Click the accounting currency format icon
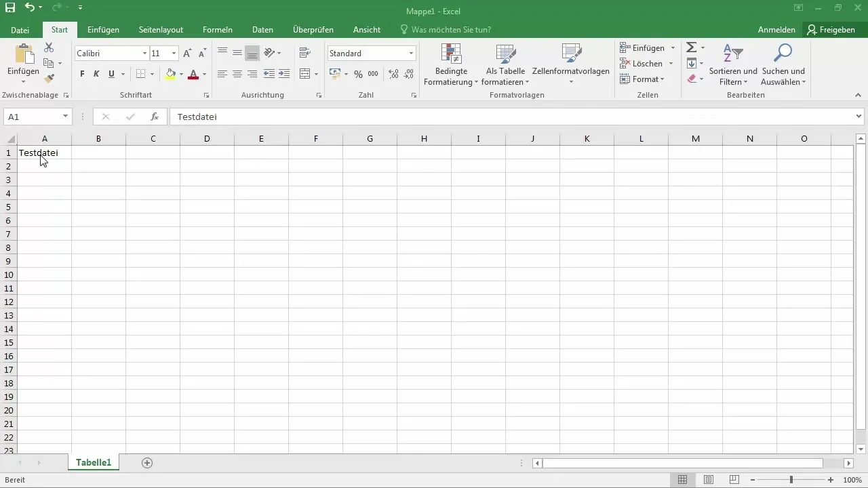 coord(335,74)
